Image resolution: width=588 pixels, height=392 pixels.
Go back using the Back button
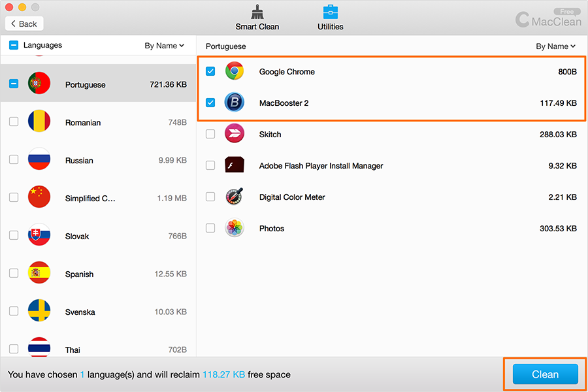(x=25, y=24)
